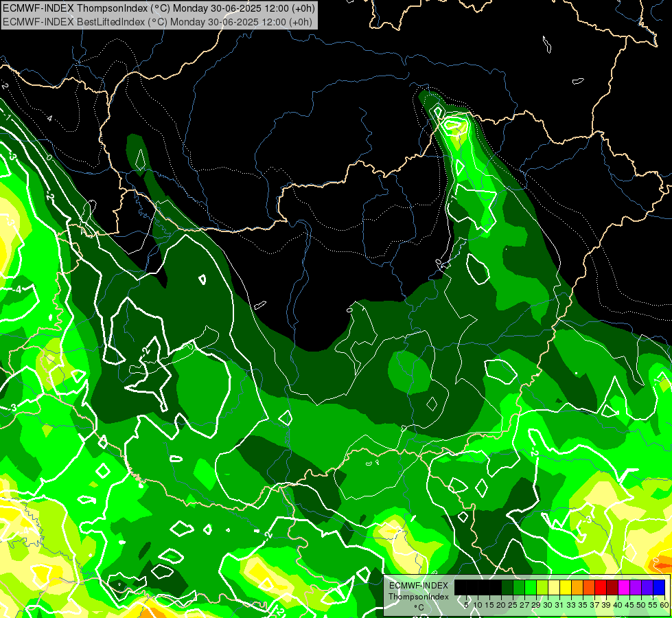
Task: Pick the orange 33–35 legend swatch
Action: tap(577, 587)
